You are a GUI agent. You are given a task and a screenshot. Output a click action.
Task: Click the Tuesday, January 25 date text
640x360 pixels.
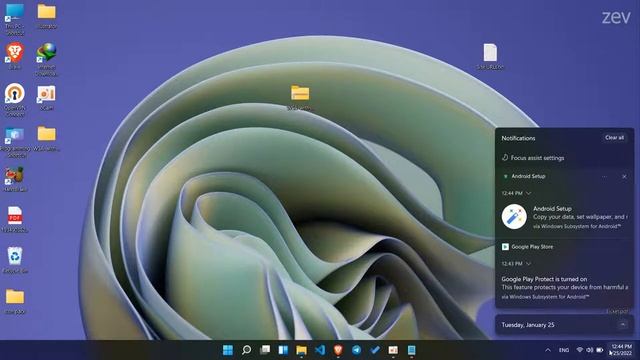point(528,325)
